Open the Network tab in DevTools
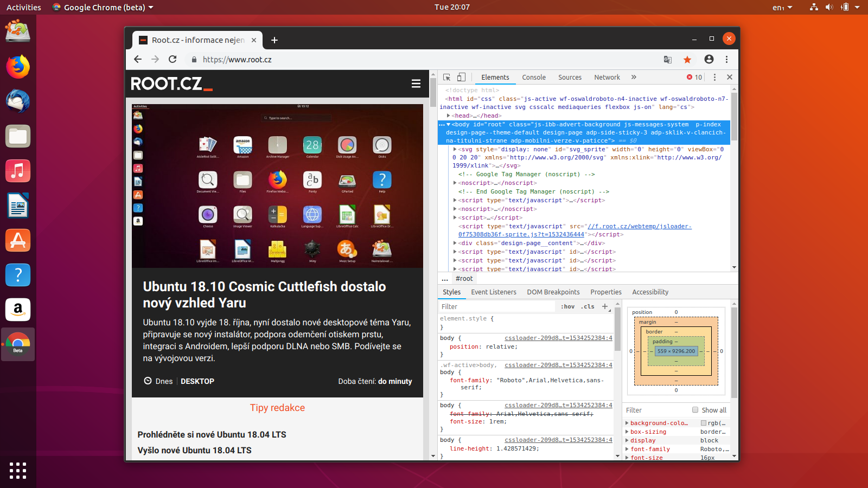 [607, 77]
